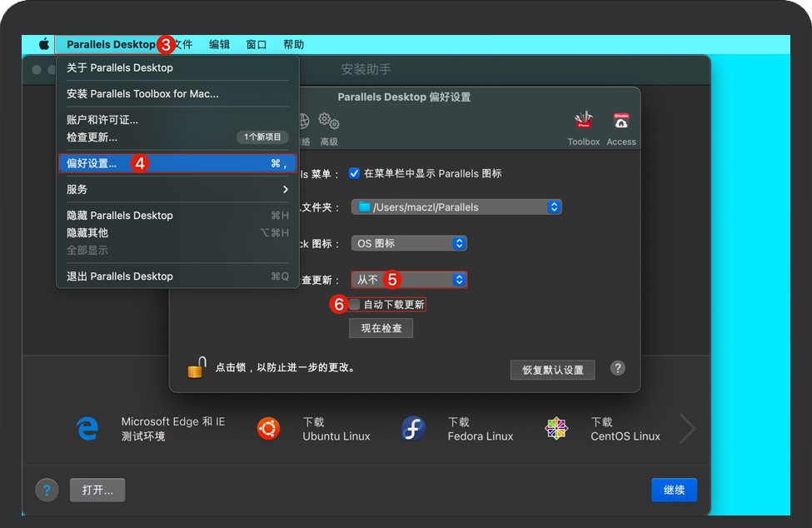
Task: Select 检查更新 menu entry
Action: 177,137
